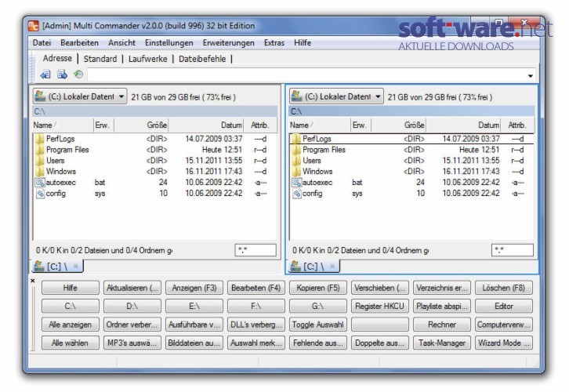The width and height of the screenshot is (569, 392).
Task: Select Windows folder icon in right panel
Action: tap(296, 172)
